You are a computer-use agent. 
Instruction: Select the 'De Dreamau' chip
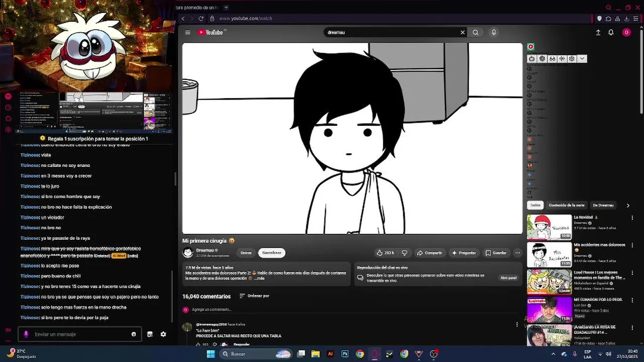[603, 205]
